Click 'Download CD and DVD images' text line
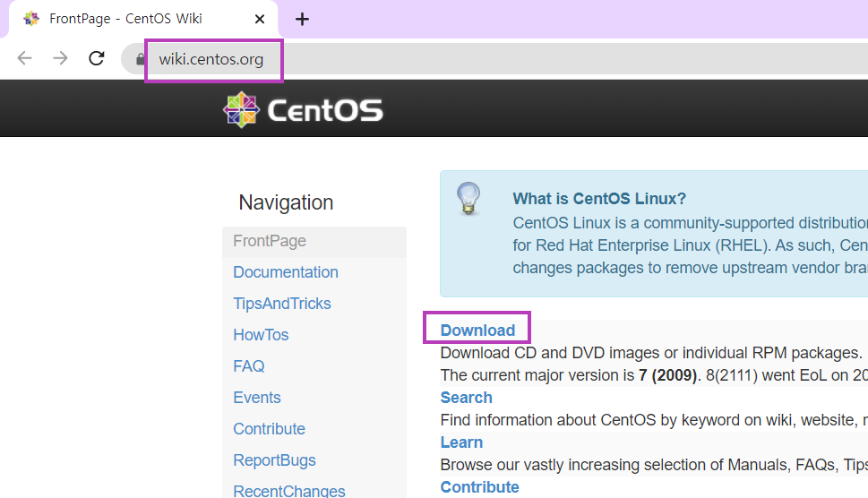This screenshot has width=868, height=498. (651, 353)
